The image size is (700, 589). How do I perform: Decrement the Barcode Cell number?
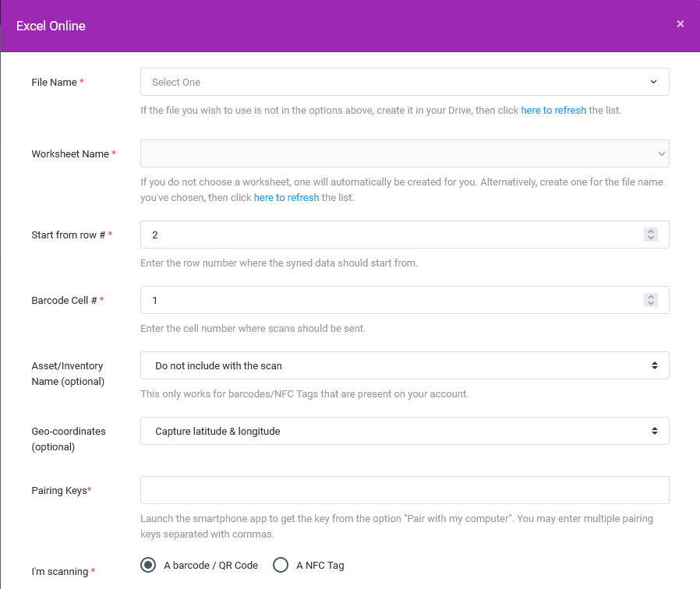click(x=650, y=303)
